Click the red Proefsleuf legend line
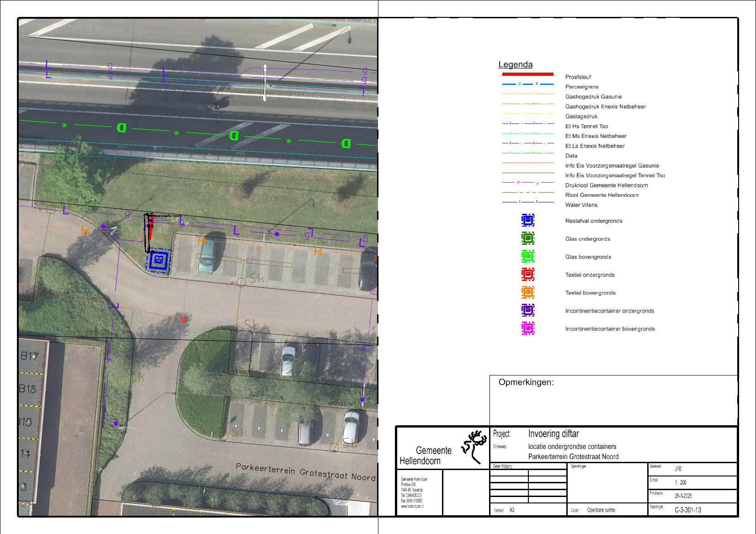Viewport: 756px width, 534px height. (527, 74)
